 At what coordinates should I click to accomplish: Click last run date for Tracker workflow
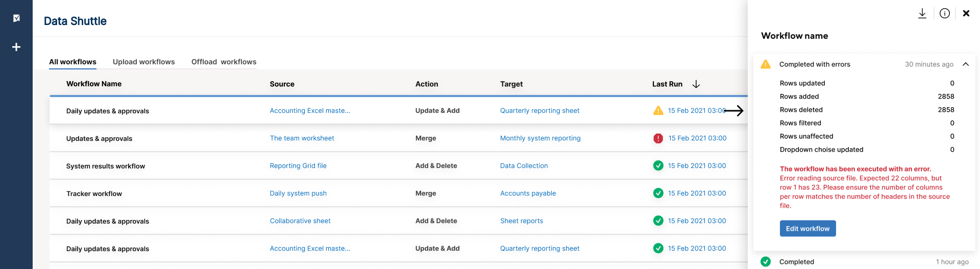pos(697,193)
